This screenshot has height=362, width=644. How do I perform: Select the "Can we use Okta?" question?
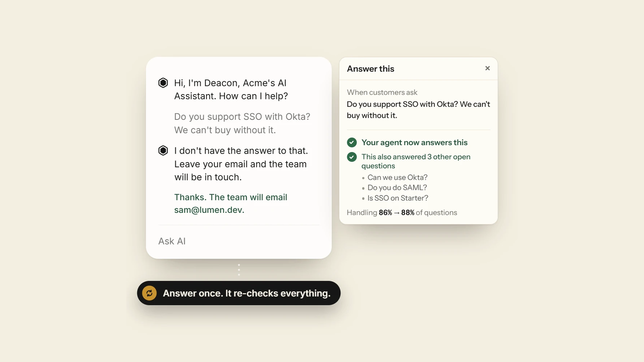[x=397, y=177]
